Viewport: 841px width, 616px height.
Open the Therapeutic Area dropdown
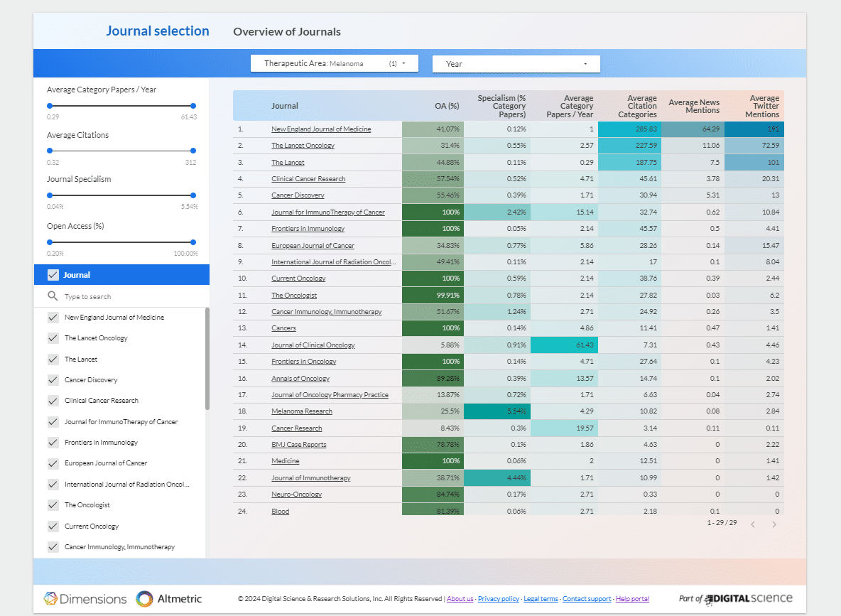click(x=334, y=64)
